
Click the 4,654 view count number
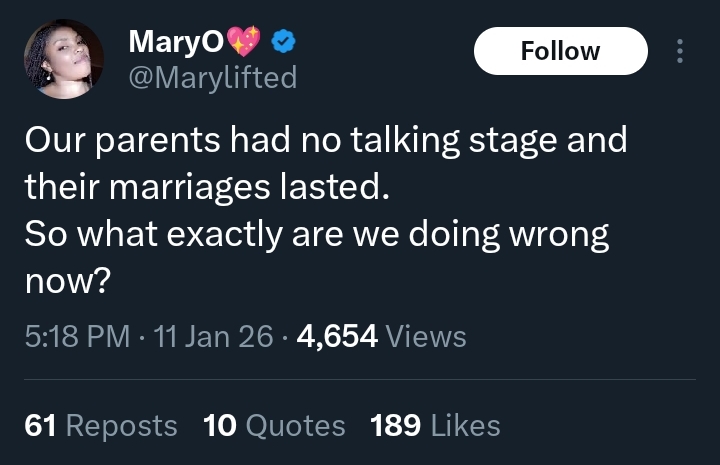tap(337, 337)
